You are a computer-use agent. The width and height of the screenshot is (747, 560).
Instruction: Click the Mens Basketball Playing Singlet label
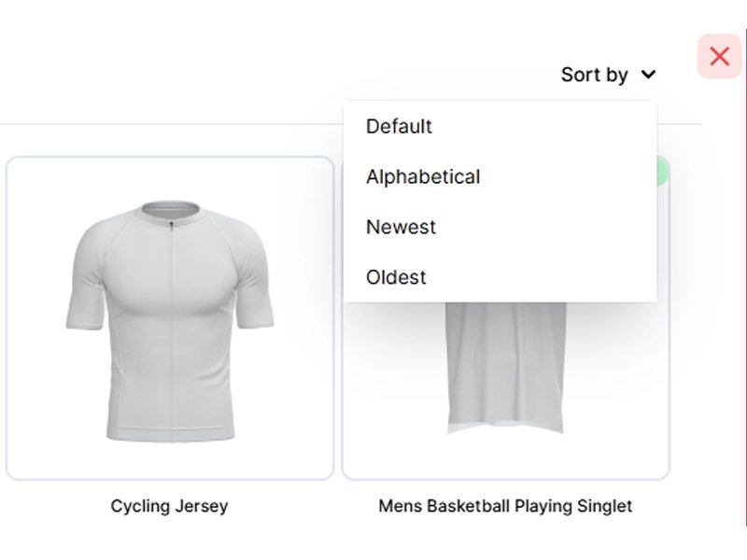505,506
